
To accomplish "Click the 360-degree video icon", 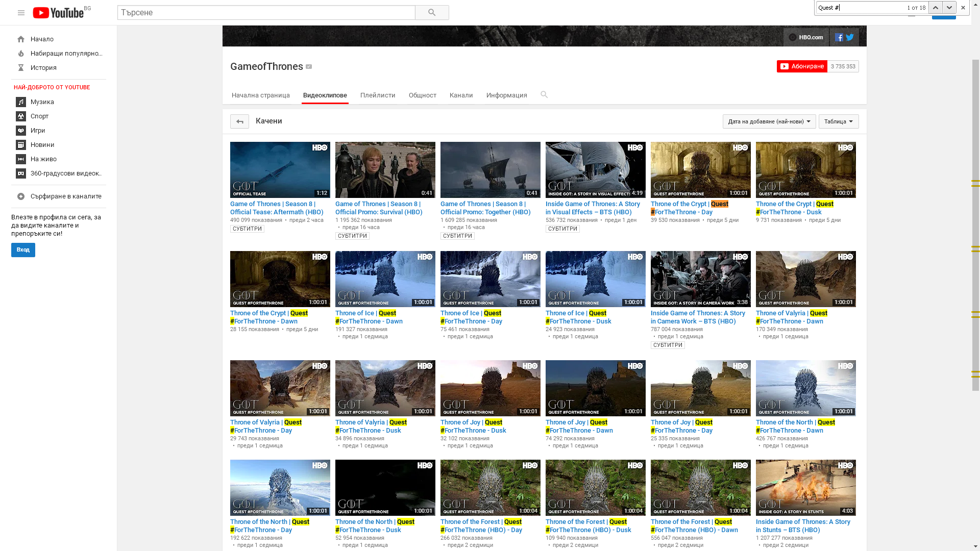I will (x=21, y=173).
